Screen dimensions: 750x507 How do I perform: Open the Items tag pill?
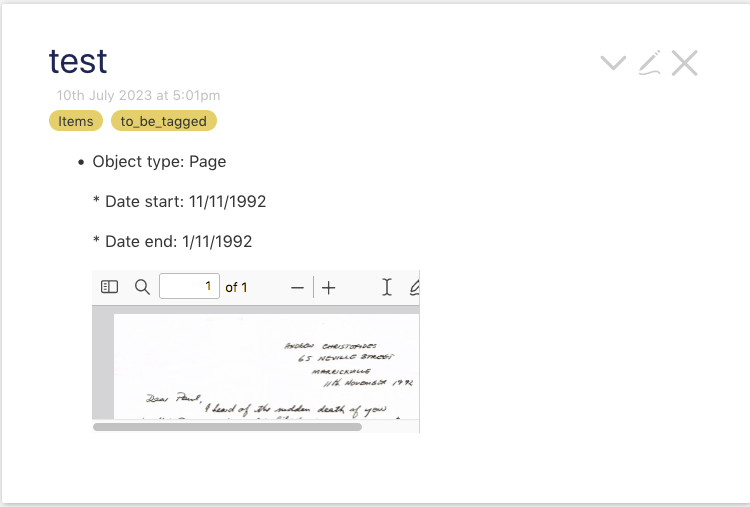click(76, 121)
